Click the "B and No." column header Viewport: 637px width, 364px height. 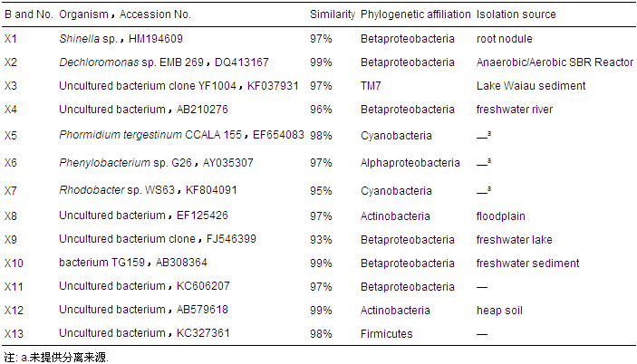pos(28,15)
